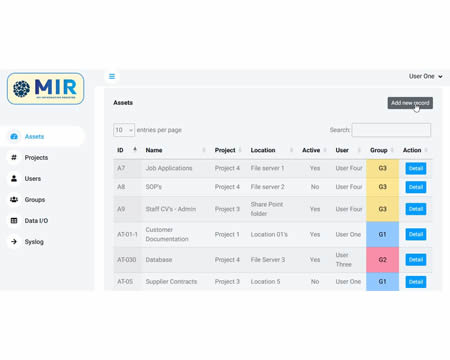450x360 pixels.
Task: Click Add new record button
Action: pyautogui.click(x=410, y=103)
